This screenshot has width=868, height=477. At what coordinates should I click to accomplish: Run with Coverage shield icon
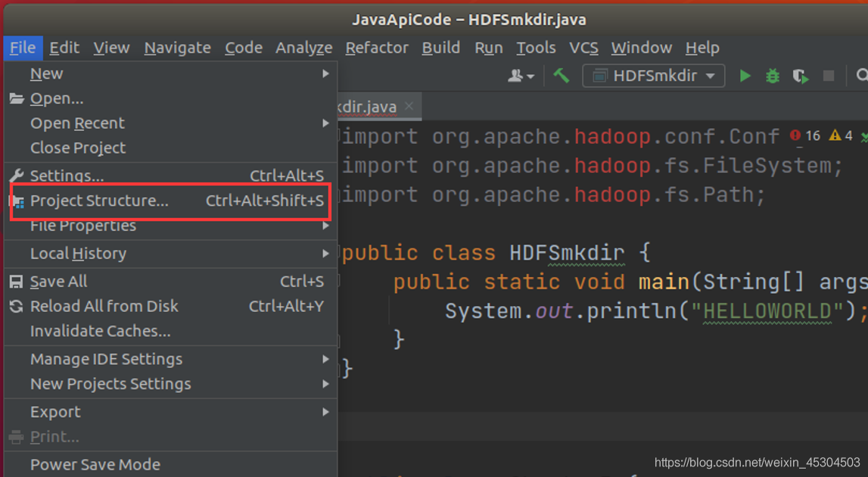click(x=801, y=76)
